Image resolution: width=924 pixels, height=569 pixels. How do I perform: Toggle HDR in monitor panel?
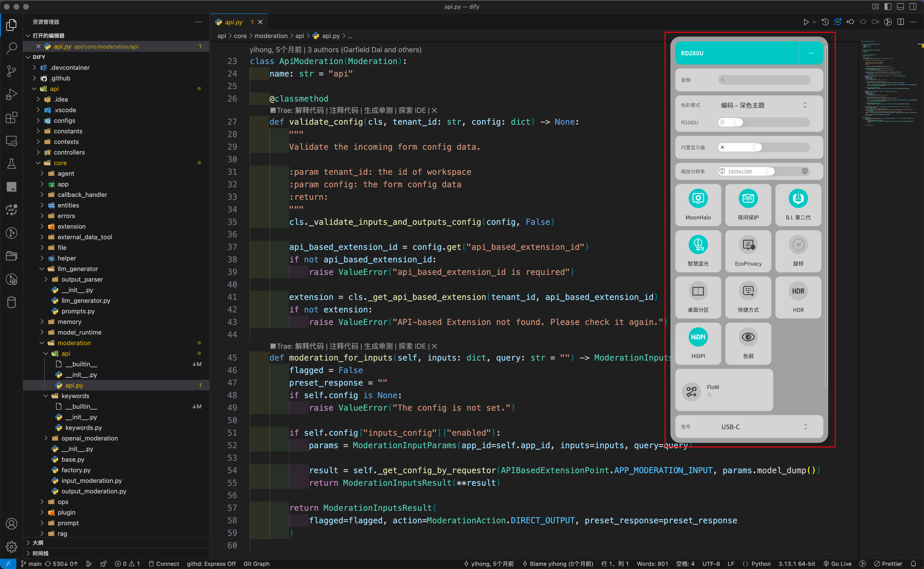(x=798, y=291)
